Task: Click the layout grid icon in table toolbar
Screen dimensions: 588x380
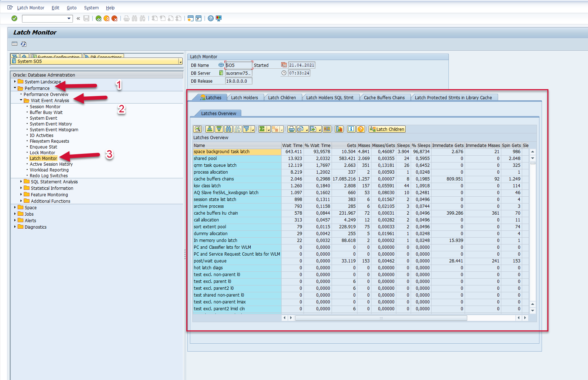Action: [327, 129]
